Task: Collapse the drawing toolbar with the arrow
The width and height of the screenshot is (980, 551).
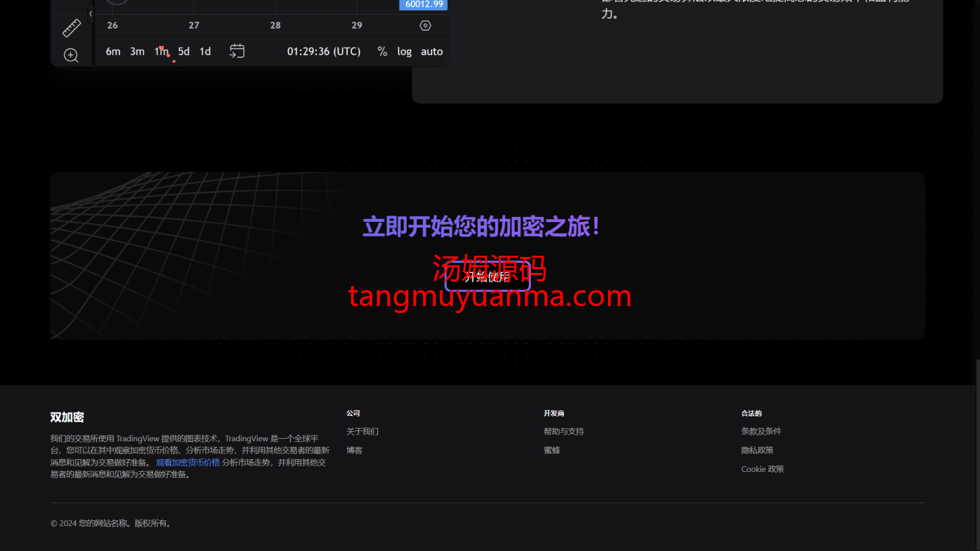Action: [x=91, y=13]
